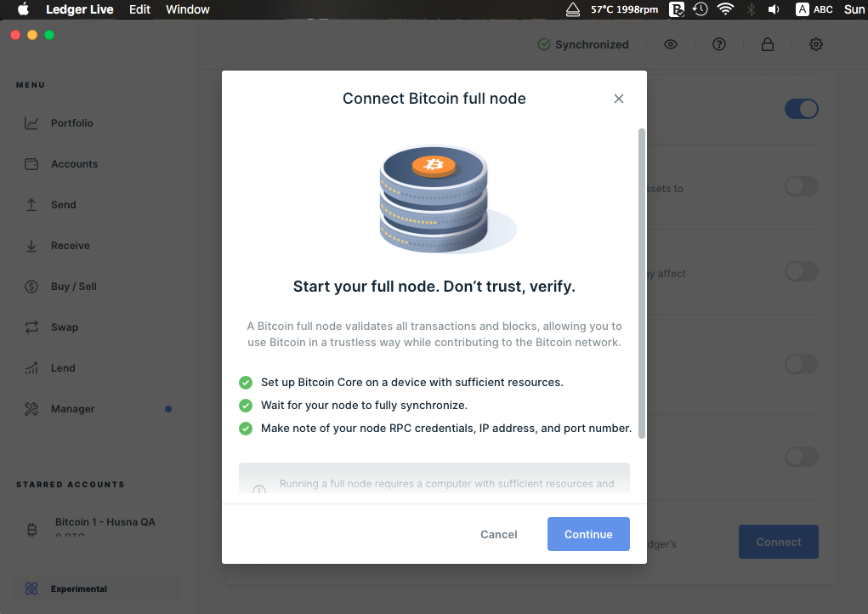Open Manager in the sidebar
868x614 pixels.
pyautogui.click(x=73, y=409)
